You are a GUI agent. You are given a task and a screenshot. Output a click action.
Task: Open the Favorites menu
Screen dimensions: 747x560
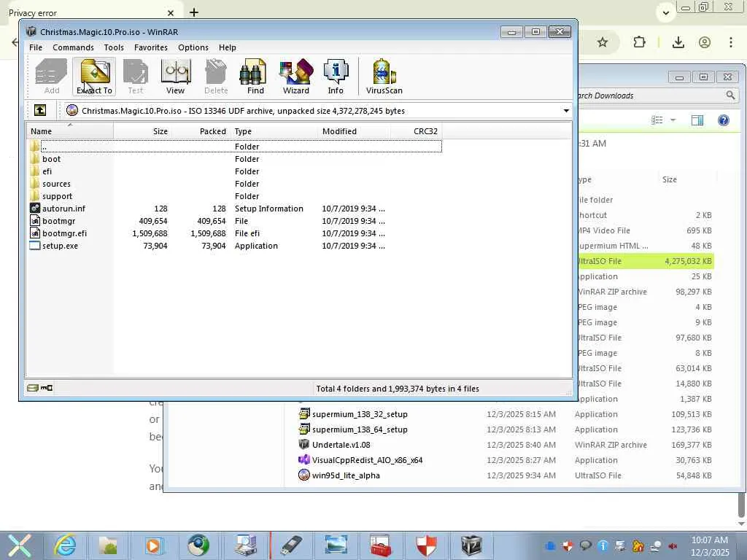click(x=151, y=47)
